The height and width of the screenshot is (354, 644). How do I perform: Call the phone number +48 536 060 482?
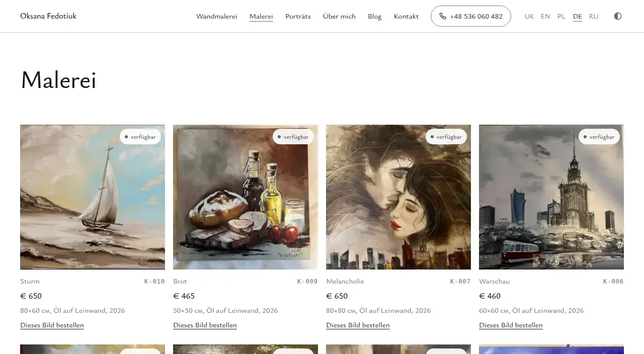click(x=471, y=16)
